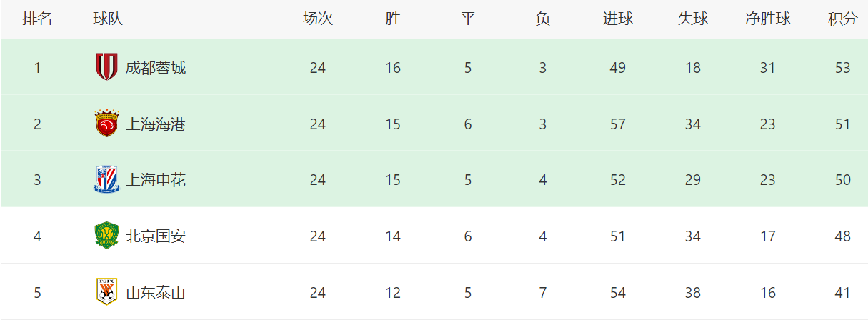Click the Shandong Taishan team logo
Image resolution: width=868 pixels, height=320 pixels.
(x=106, y=291)
